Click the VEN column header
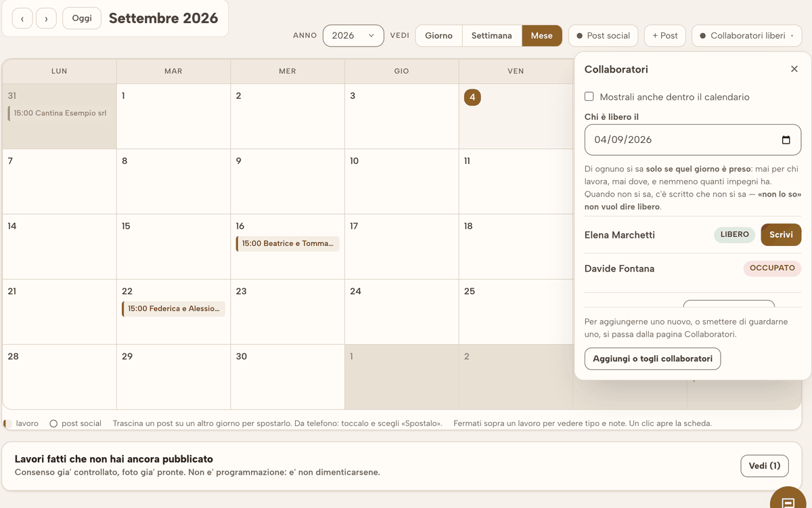Viewport: 812px width, 508px height. (516, 71)
